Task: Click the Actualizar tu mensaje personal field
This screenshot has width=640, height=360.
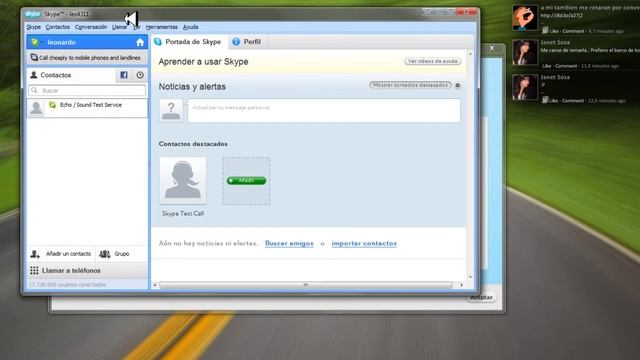Action: [324, 111]
